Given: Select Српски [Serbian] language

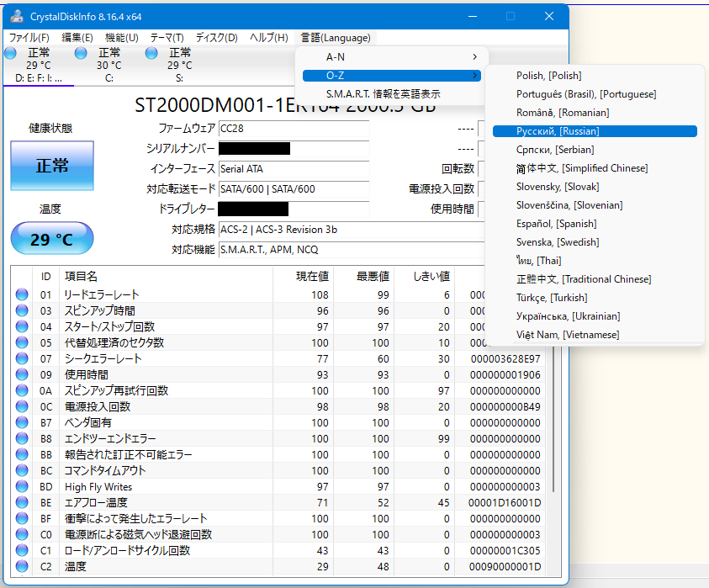Looking at the screenshot, I should (595, 150).
